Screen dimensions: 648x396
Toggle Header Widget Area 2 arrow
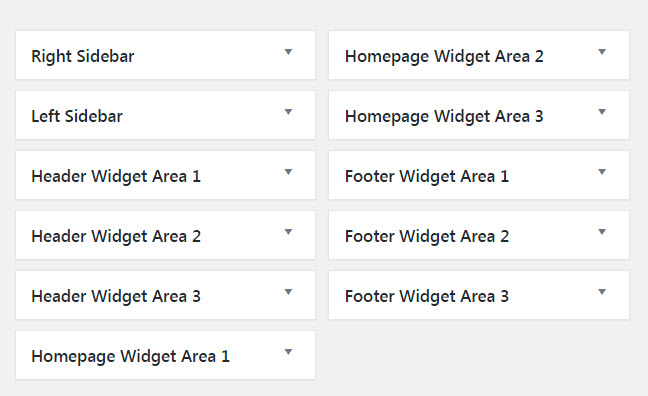[x=288, y=232]
